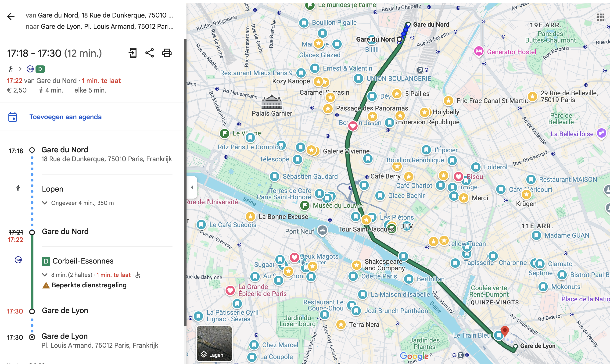Click the Gare de Lyon label on map

[x=538, y=346]
